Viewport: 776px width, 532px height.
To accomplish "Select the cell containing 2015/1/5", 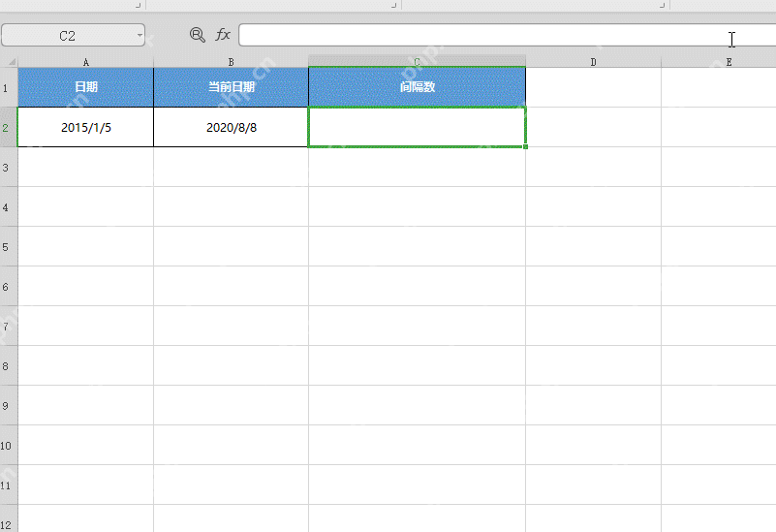I will 85,127.
